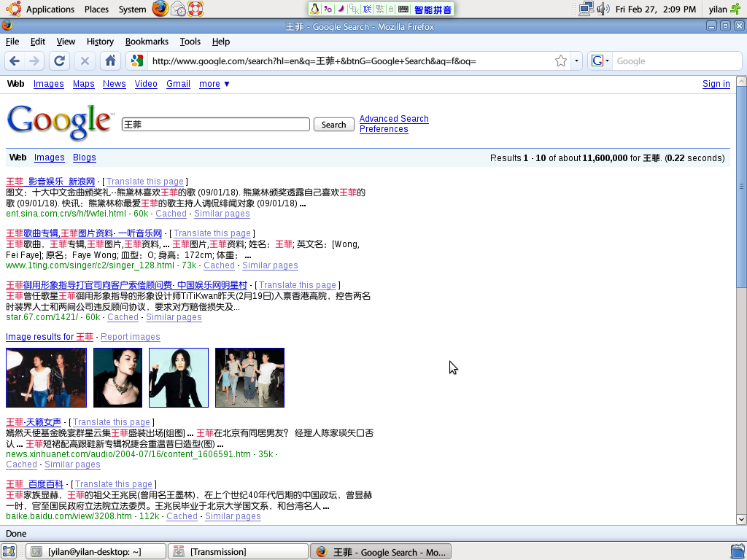Open the network connection tray icon
Viewport: 747px width, 560px height.
(x=586, y=9)
